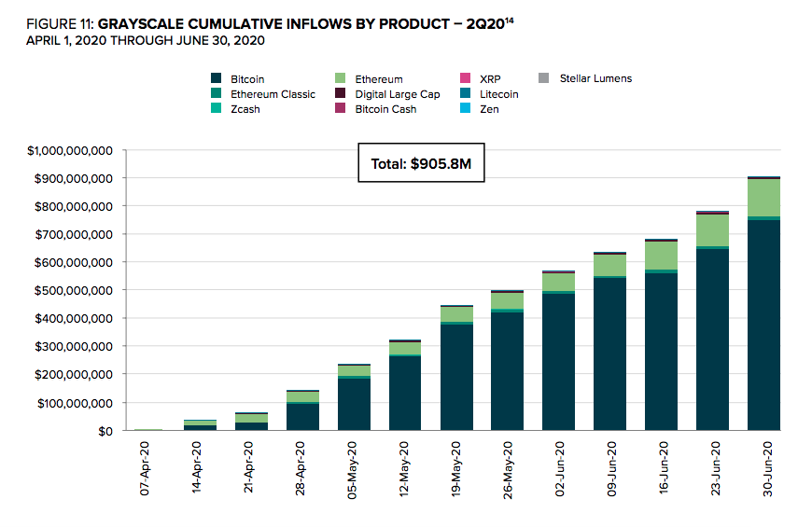The height and width of the screenshot is (527, 812).
Task: Click the 02-Jun-20 date label
Action: pyautogui.click(x=560, y=468)
